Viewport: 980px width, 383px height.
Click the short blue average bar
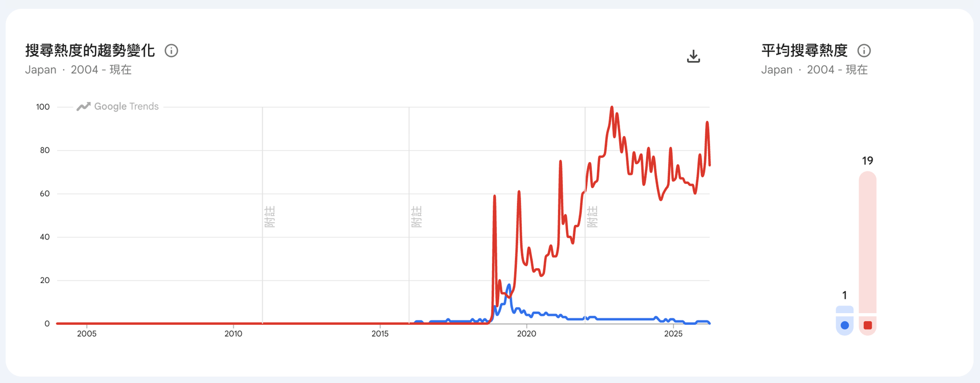coord(845,310)
